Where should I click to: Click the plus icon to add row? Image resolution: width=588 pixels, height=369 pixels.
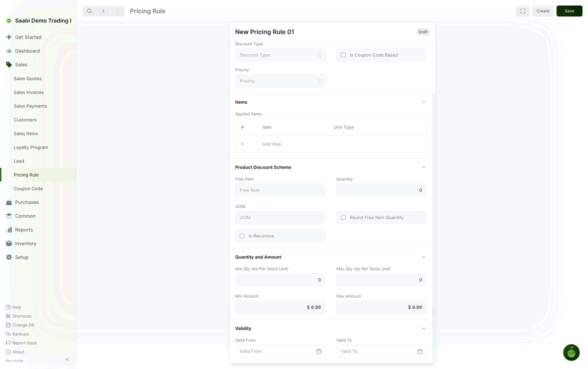point(242,144)
